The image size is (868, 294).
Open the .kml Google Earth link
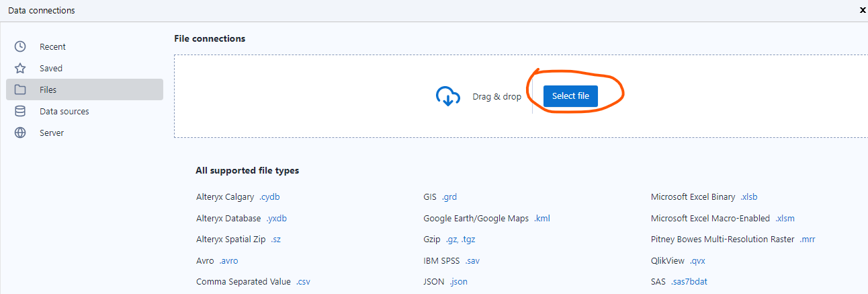pos(542,219)
